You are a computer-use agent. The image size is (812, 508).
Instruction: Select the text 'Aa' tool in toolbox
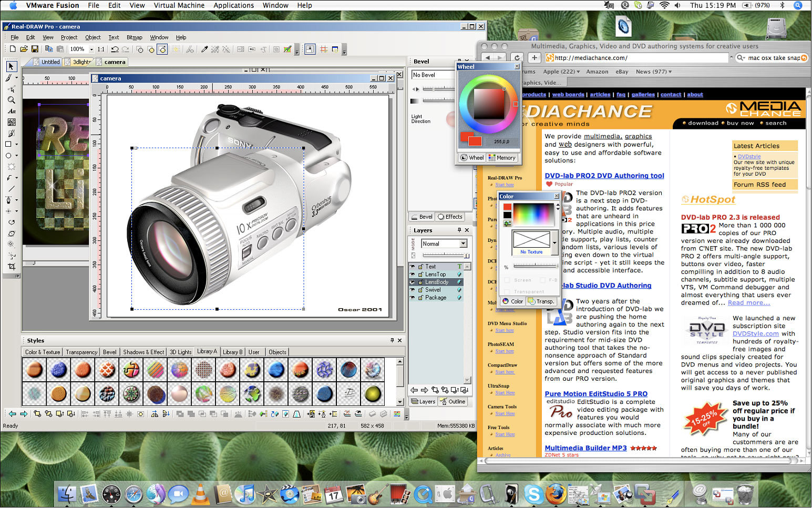click(x=12, y=111)
